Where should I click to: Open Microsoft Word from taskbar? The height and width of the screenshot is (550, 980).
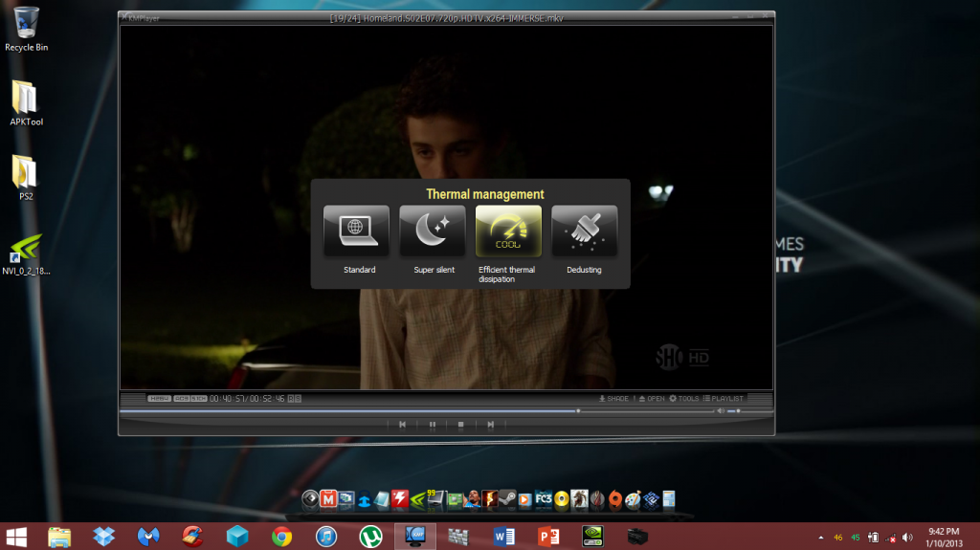503,537
